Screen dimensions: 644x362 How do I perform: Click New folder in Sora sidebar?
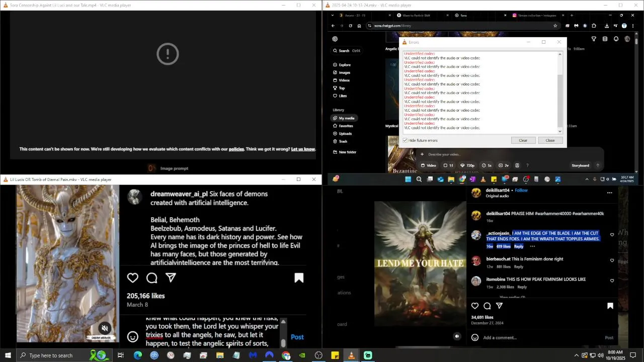coord(344,152)
